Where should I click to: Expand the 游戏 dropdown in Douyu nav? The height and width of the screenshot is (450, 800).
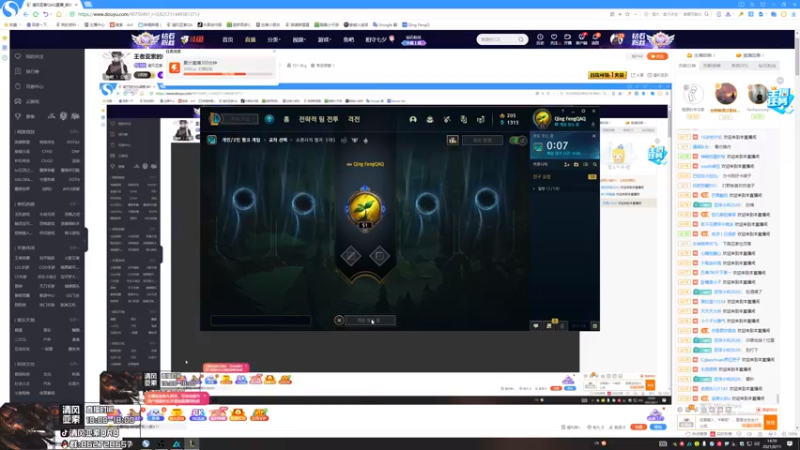[324, 39]
